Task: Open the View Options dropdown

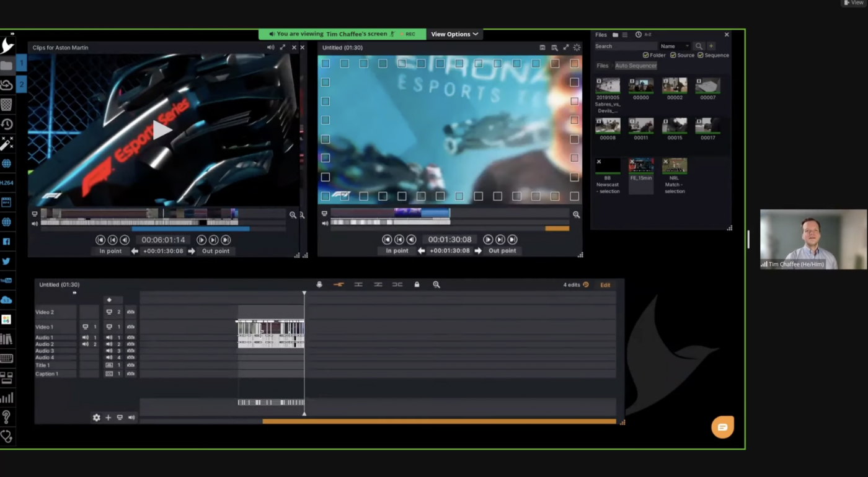Action: tap(454, 34)
